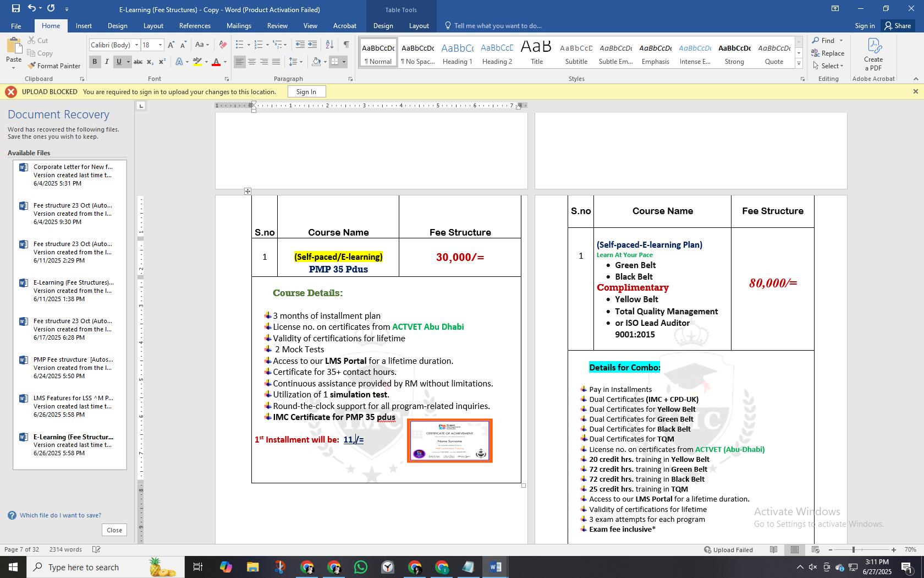Open the font size dropdown showing 18
924x578 pixels.
160,45
